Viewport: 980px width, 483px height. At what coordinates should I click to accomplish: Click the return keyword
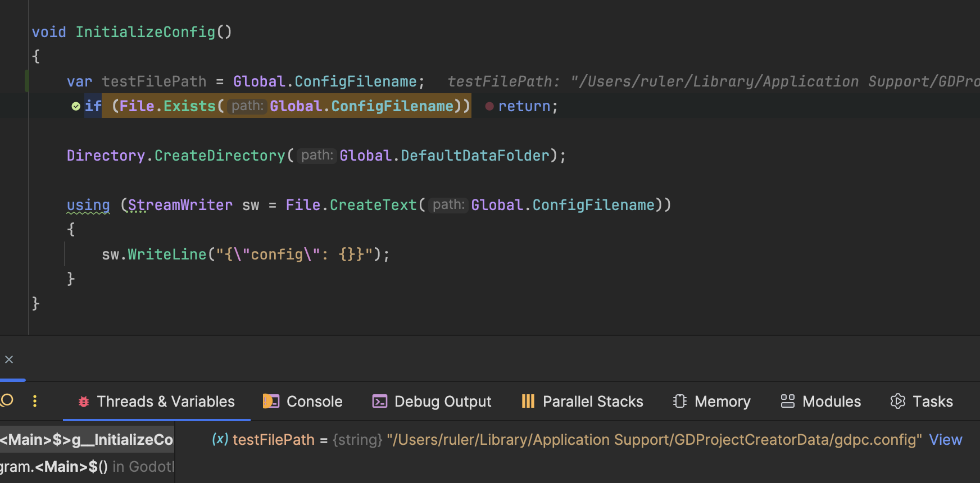coord(524,106)
